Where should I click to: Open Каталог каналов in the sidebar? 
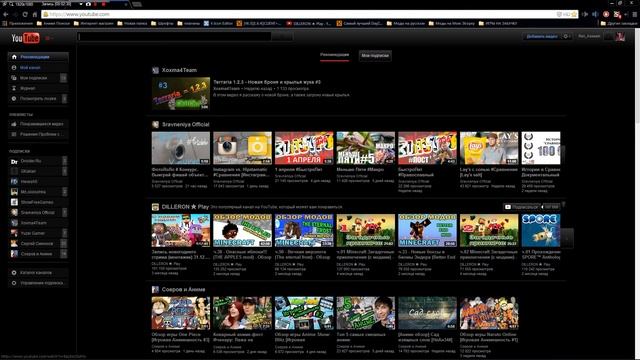pos(38,272)
